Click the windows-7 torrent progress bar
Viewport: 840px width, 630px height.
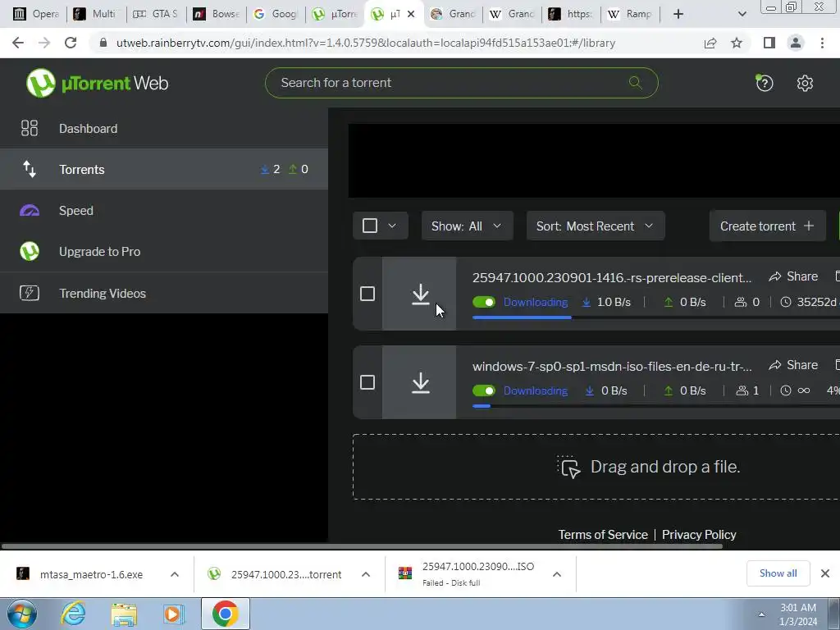(655, 406)
